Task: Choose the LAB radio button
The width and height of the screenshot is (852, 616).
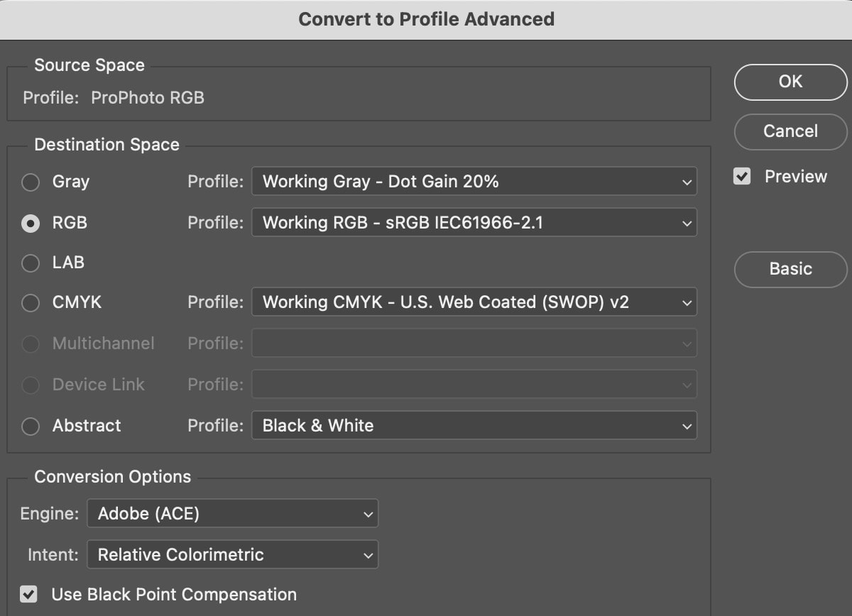Action: (31, 263)
